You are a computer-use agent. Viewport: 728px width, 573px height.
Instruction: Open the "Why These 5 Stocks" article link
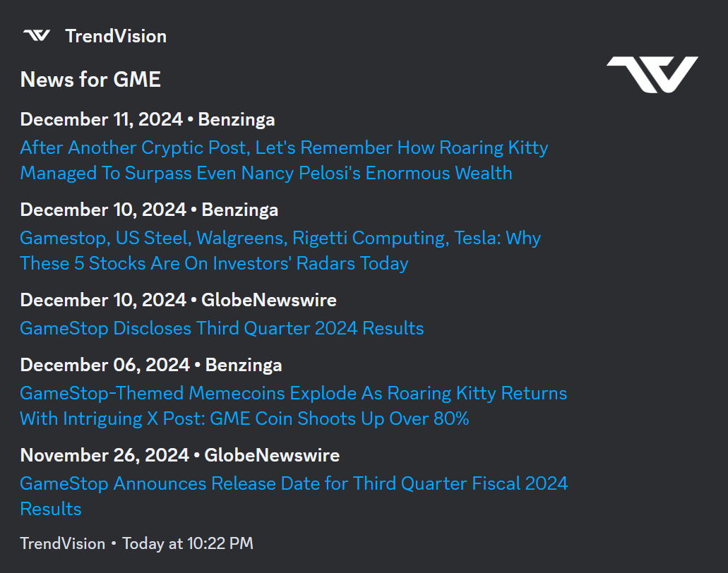coord(280,251)
